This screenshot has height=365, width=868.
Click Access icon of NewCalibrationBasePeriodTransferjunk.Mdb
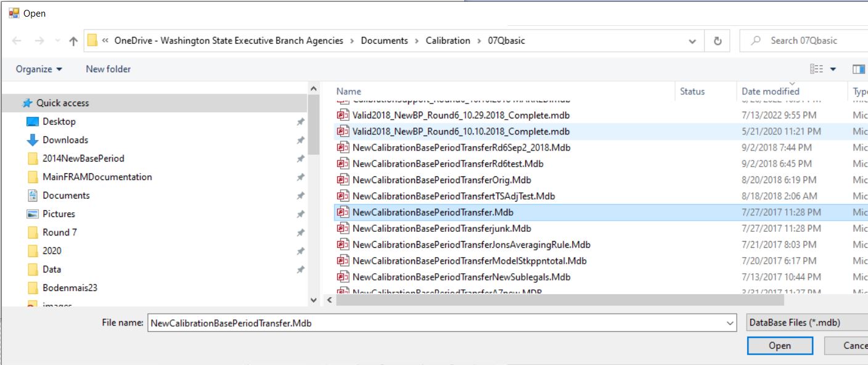[x=343, y=228]
